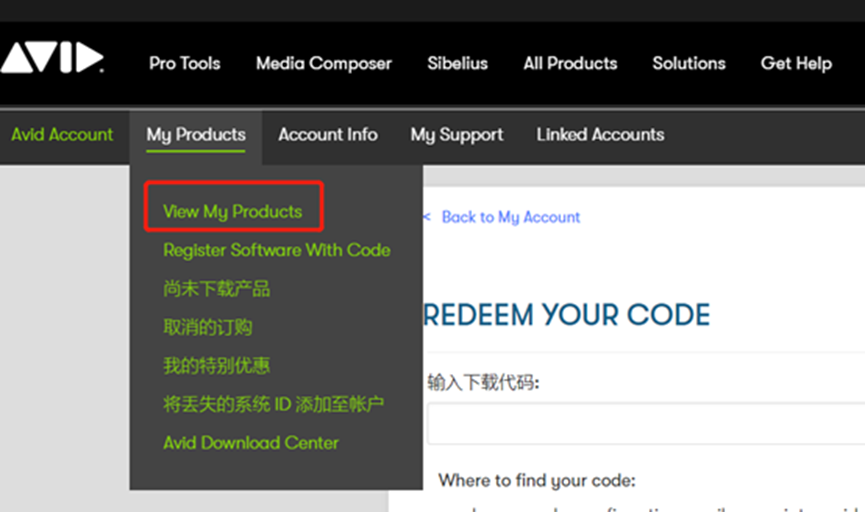865x512 pixels.
Task: Select the Linked Accounts tab
Action: 600,134
